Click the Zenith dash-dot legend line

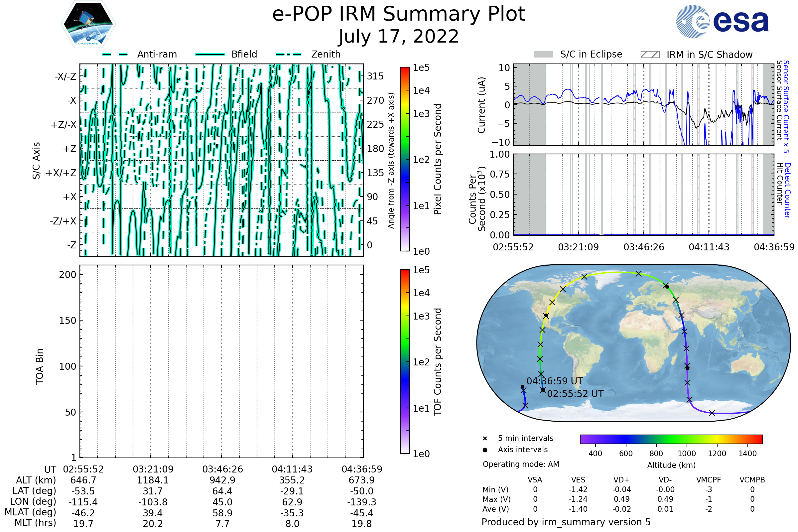289,54
